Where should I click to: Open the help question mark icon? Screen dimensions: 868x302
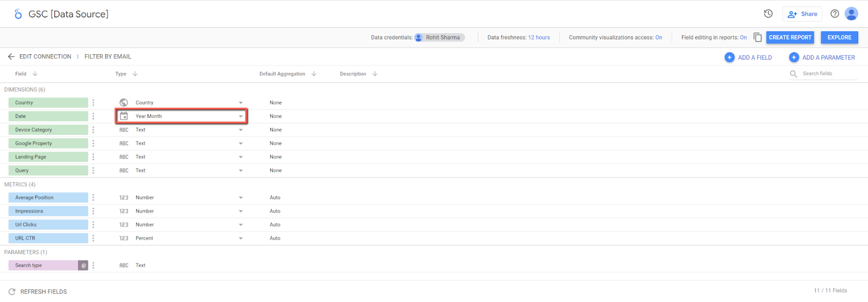[x=835, y=14]
